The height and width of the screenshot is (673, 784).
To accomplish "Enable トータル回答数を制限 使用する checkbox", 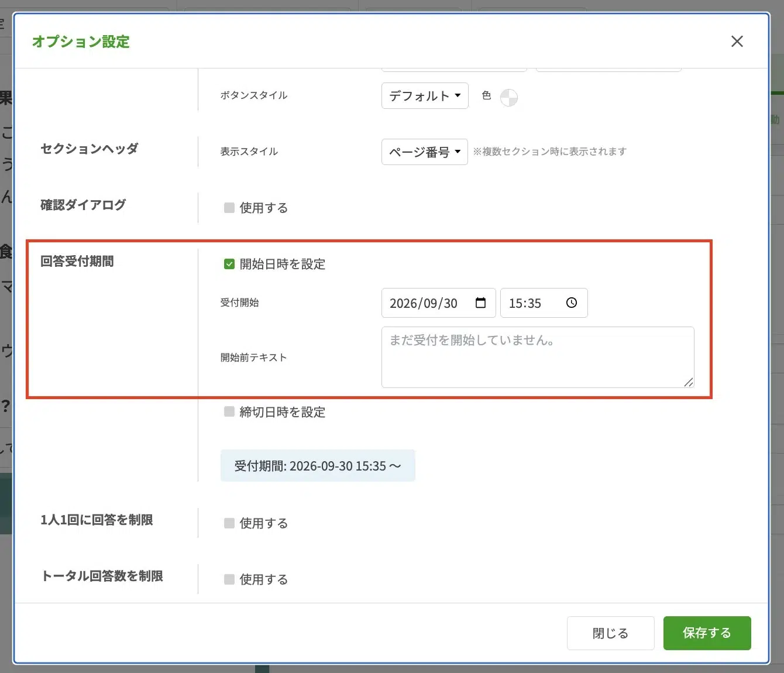I will tap(229, 579).
